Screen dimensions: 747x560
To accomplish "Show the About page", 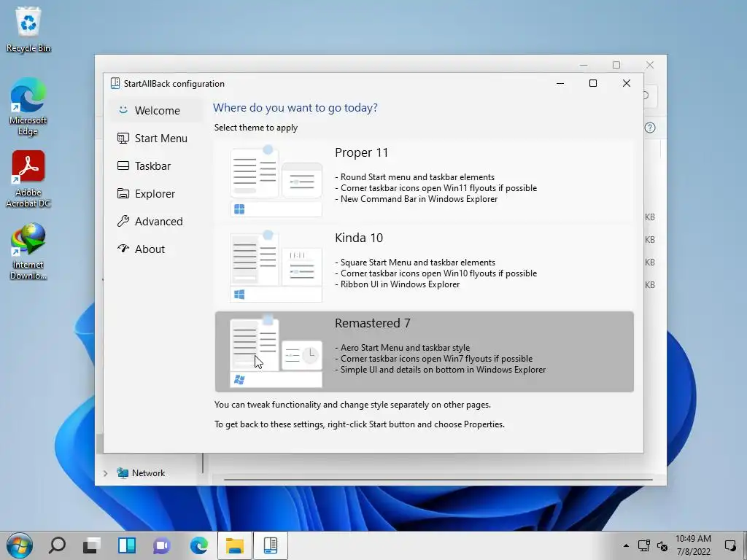I will [156, 249].
